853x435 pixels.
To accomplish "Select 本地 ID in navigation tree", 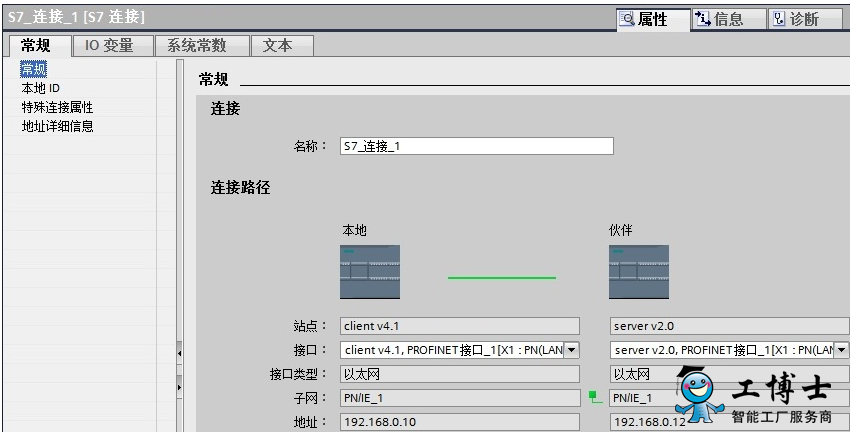I will (x=41, y=88).
